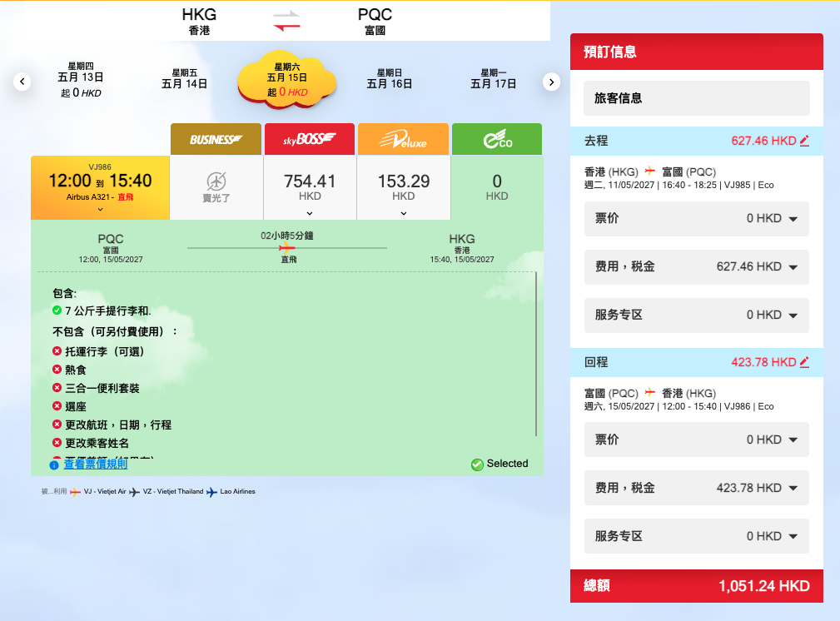
Task: Expand return 费用，税金 423.78 HKD dropdown
Action: (x=697, y=488)
